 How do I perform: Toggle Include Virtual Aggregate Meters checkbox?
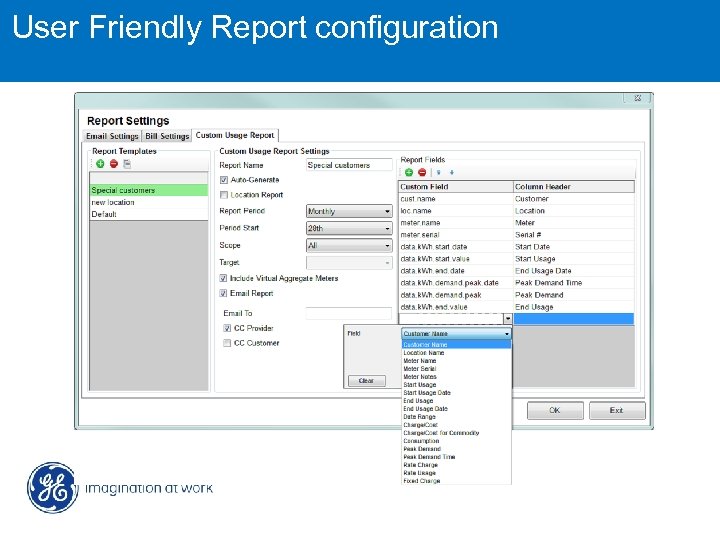click(223, 278)
